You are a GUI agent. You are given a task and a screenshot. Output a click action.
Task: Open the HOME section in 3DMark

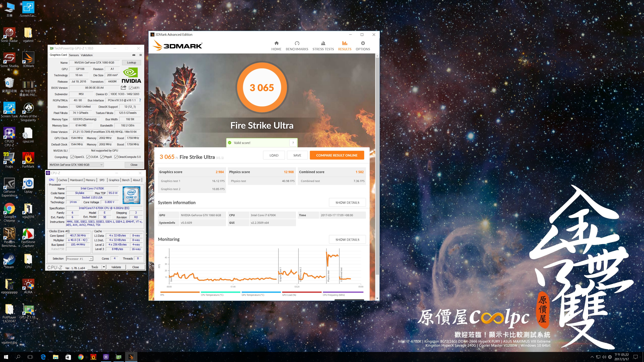click(276, 46)
